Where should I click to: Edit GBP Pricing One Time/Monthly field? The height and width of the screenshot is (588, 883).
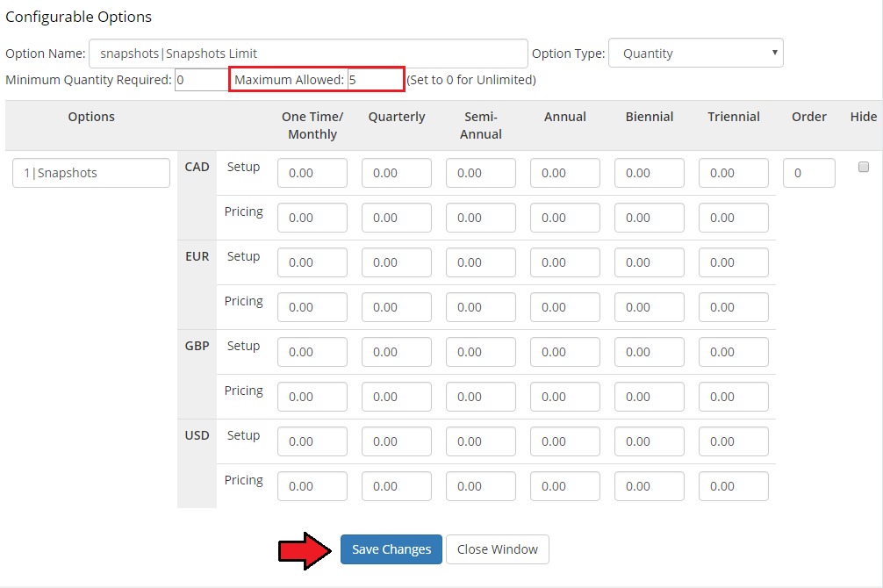pos(312,397)
